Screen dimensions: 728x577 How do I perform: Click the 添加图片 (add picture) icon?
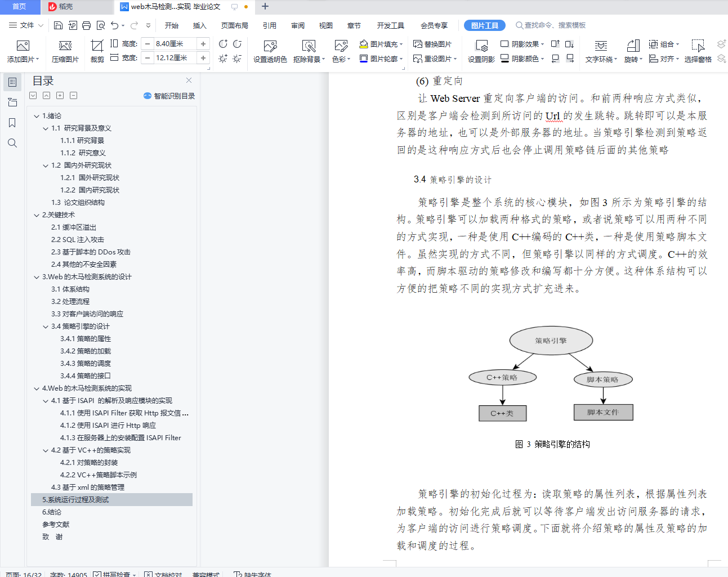pos(23,46)
